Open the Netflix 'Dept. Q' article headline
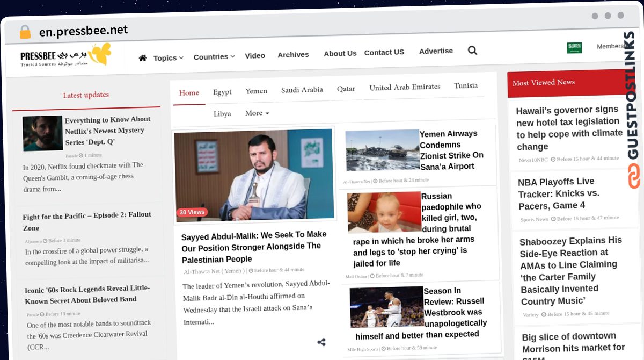Screen dimensions: 644x360 (107, 131)
